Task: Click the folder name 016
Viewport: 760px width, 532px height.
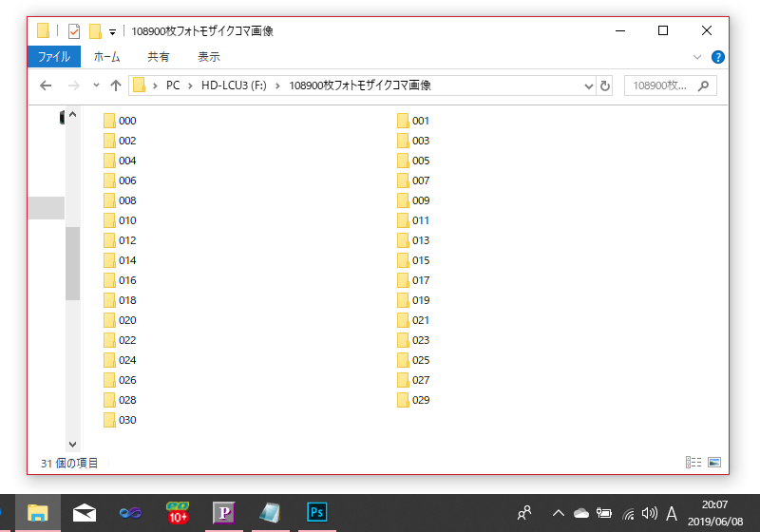Action: [127, 280]
